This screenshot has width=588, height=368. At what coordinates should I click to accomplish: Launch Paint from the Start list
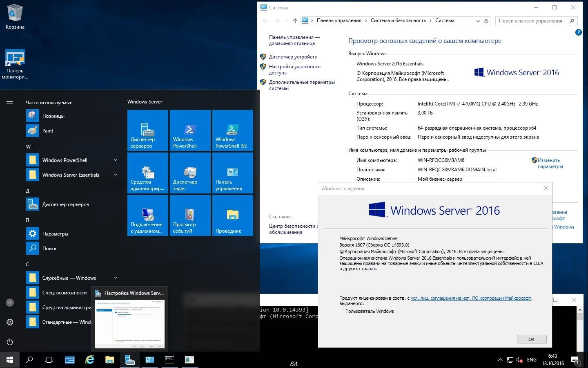click(73, 131)
